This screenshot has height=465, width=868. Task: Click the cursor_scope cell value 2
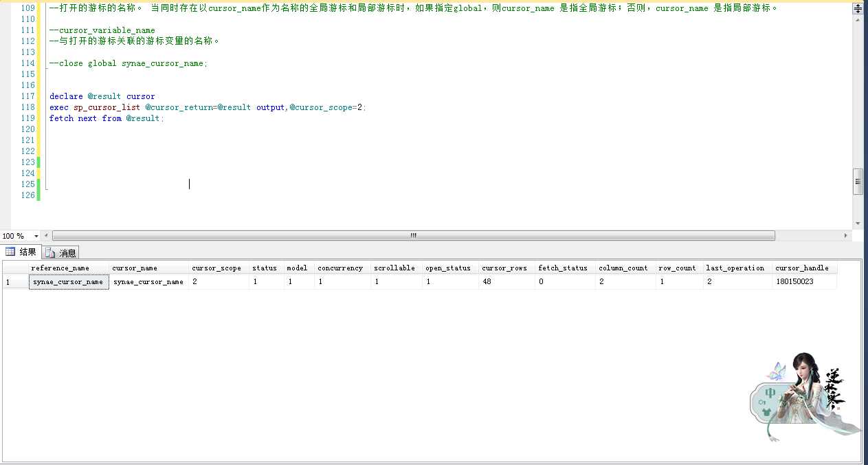(x=219, y=282)
